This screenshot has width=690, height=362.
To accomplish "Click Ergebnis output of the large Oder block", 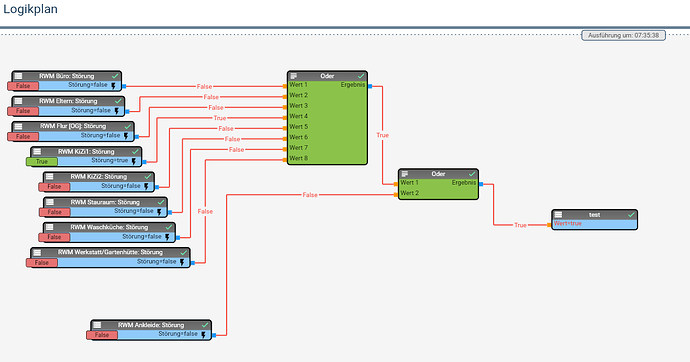I will (353, 84).
